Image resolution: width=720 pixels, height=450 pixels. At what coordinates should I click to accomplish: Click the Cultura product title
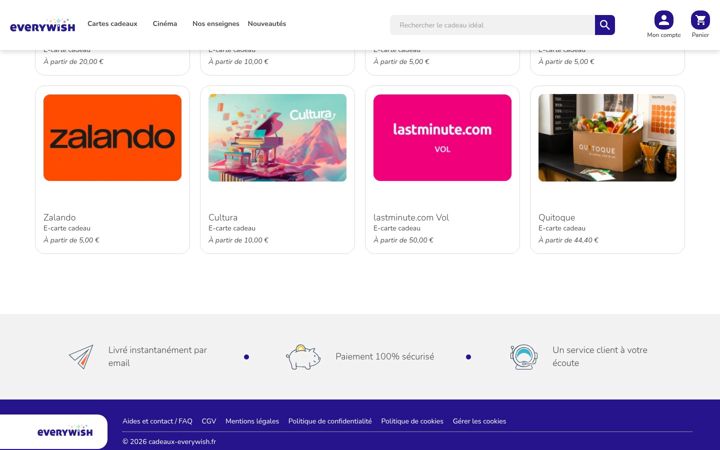[223, 217]
